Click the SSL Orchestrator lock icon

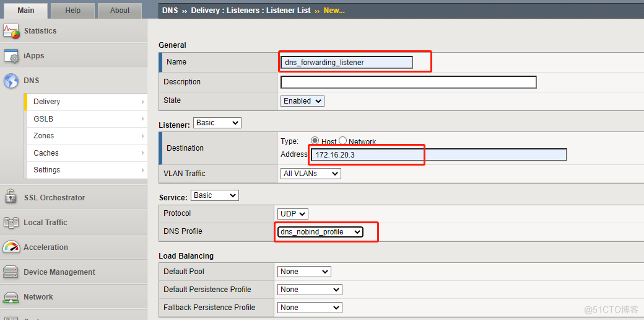(x=11, y=197)
